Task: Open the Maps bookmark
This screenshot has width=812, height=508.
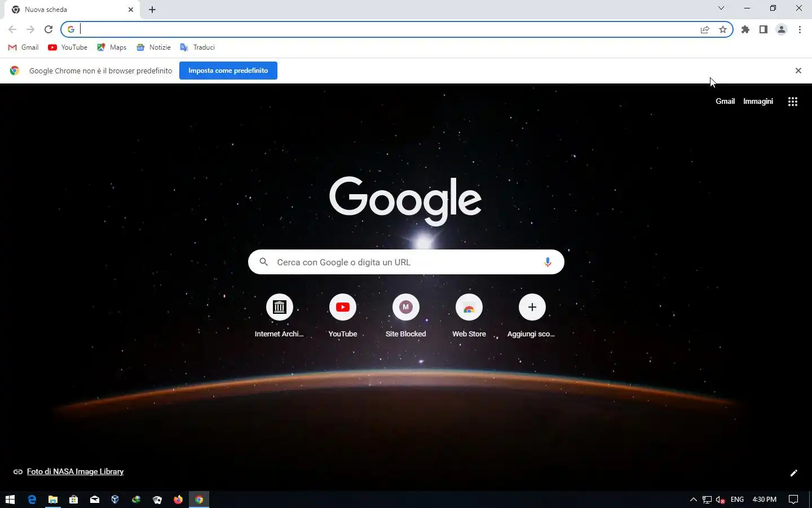Action: [x=112, y=47]
